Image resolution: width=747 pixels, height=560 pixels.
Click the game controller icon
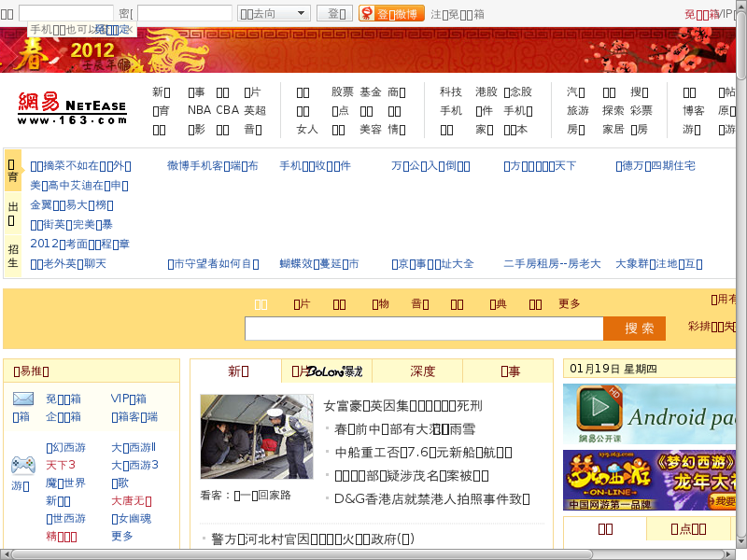[23, 465]
